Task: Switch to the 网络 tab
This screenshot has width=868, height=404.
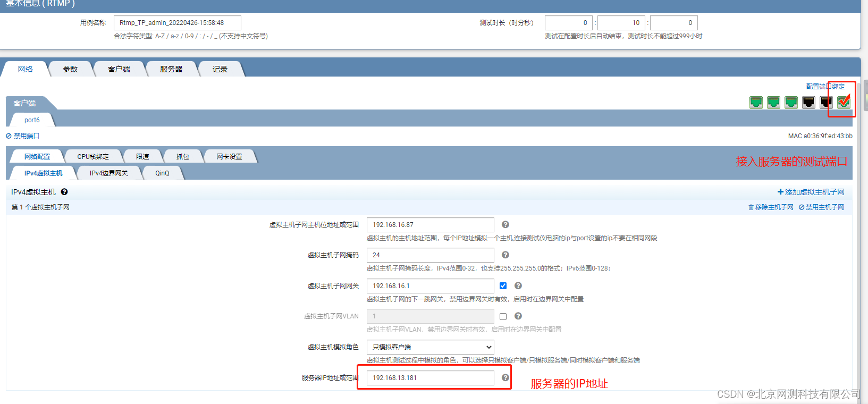Action: coord(26,69)
